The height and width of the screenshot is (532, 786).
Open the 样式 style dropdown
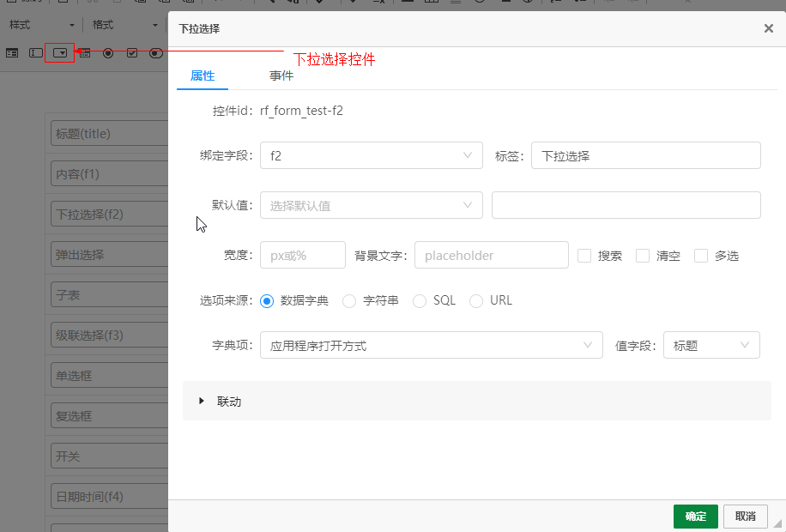click(42, 25)
